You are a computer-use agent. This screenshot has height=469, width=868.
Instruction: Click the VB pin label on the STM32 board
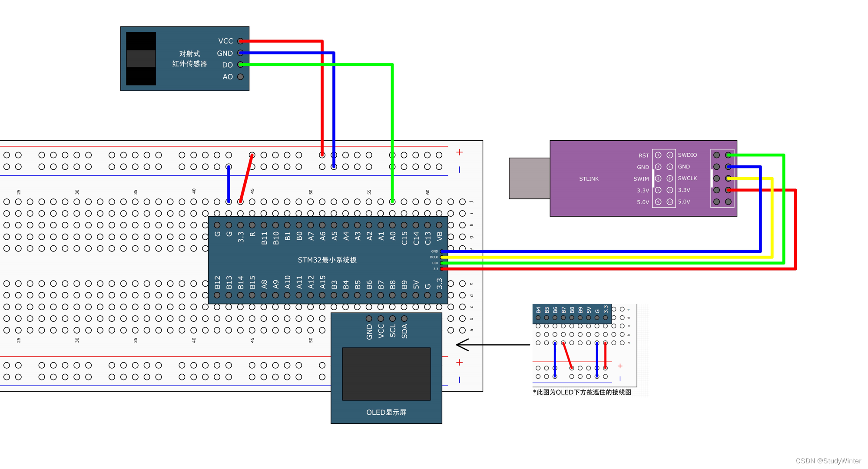click(440, 236)
